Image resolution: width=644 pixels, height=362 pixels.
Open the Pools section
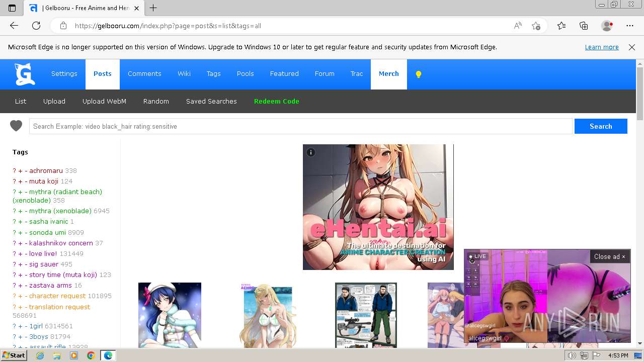[246, 74]
